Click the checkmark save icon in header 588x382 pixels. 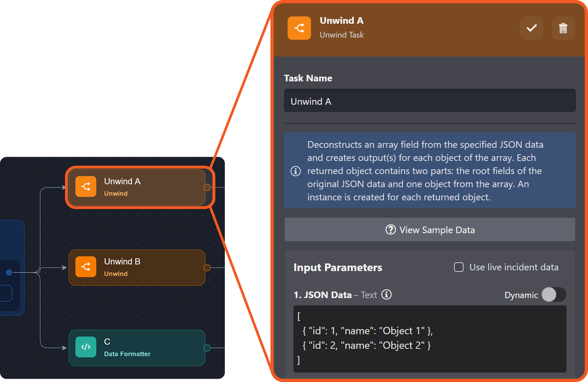pyautogui.click(x=531, y=28)
